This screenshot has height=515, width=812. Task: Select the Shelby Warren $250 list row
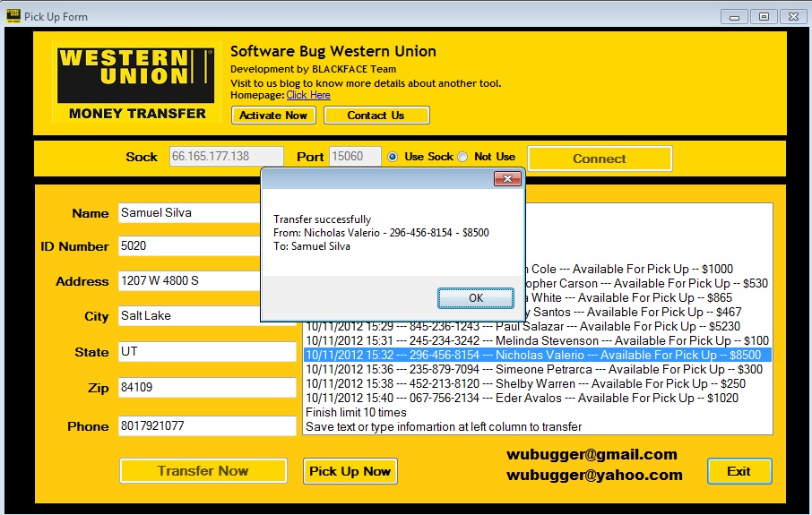[538, 384]
